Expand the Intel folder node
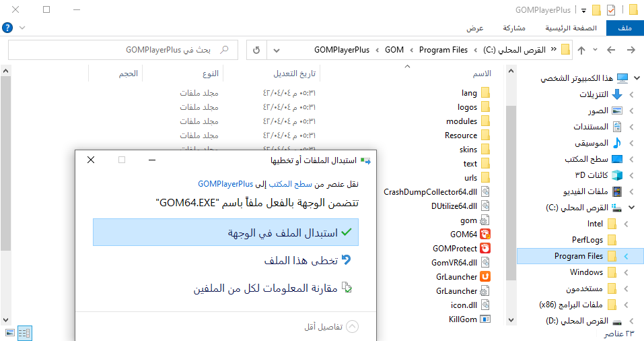Image resolution: width=644 pixels, height=341 pixels. (626, 224)
